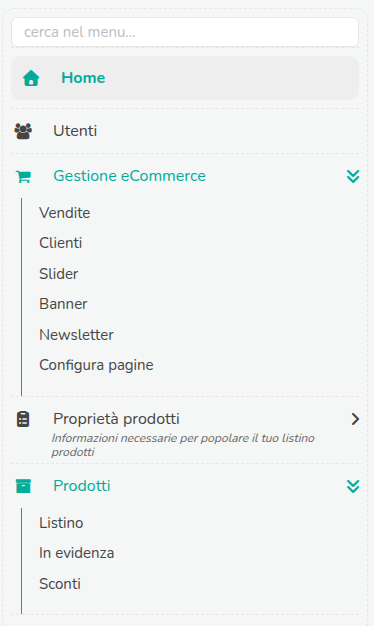Select the Utenti menu label
This screenshot has height=626, width=374.
(x=75, y=131)
